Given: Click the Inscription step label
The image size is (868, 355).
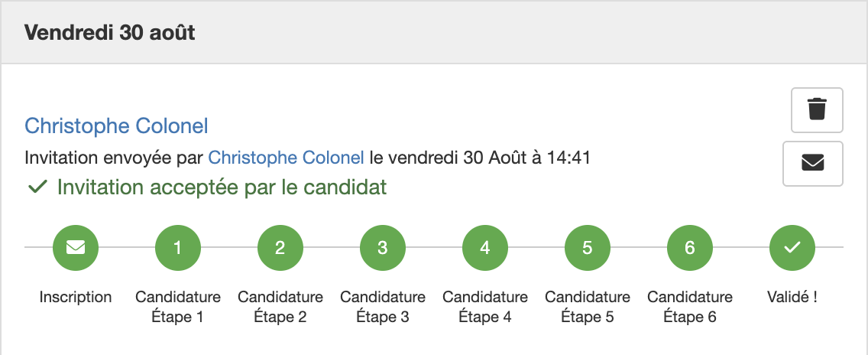Looking at the screenshot, I should pyautogui.click(x=76, y=297).
